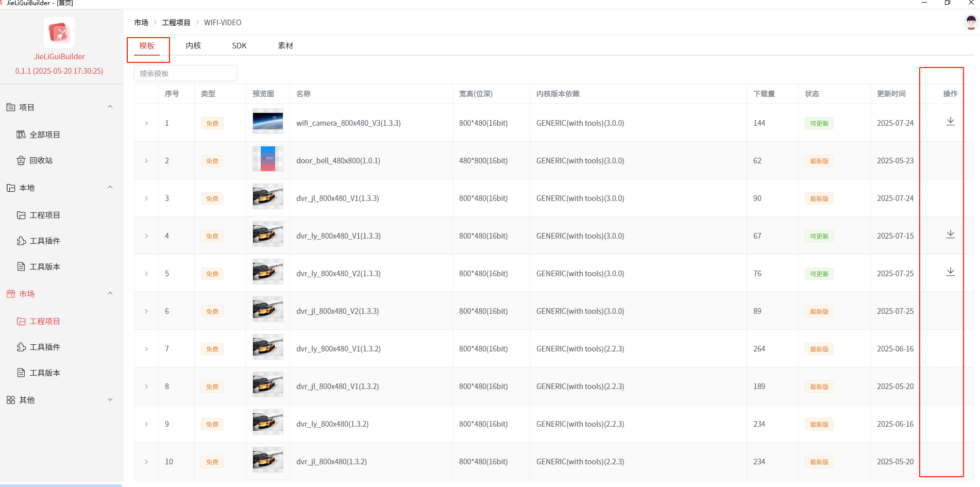Click 可更新 status tag in row 1

click(x=819, y=124)
